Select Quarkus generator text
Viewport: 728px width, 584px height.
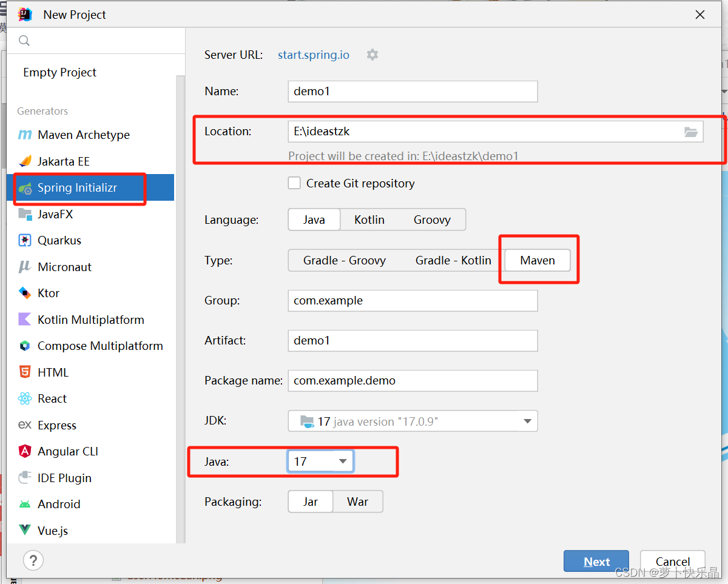[59, 240]
